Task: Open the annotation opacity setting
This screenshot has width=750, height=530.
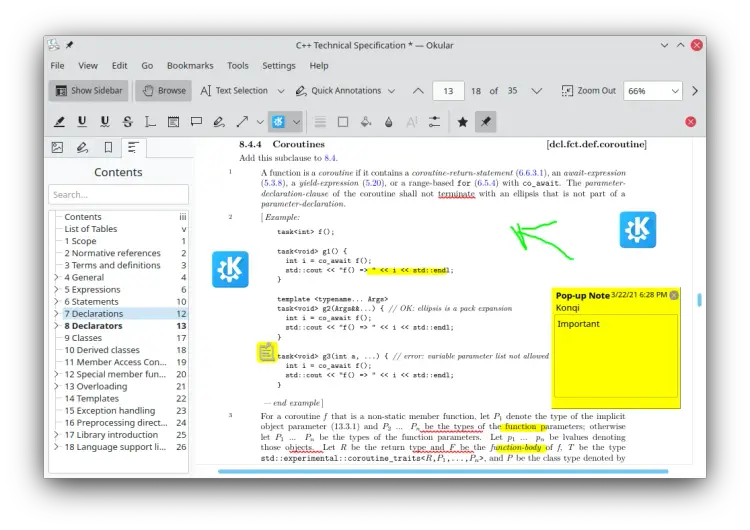Action: [x=388, y=122]
